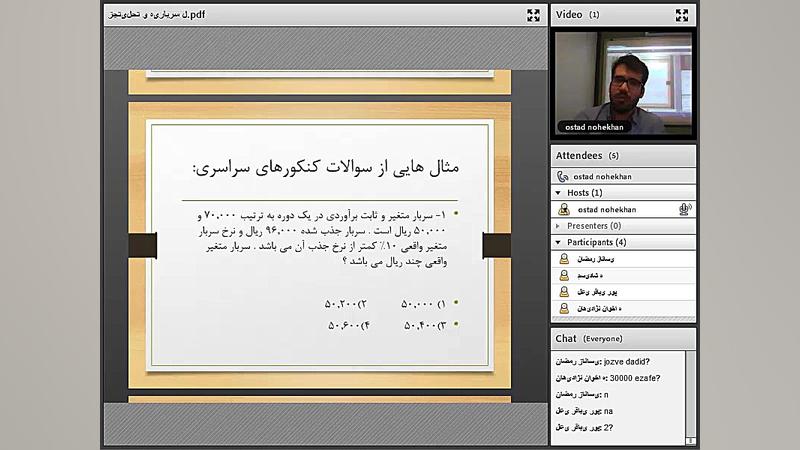Click the chat message reading 'na'
This screenshot has width=800, height=450.
point(584,411)
